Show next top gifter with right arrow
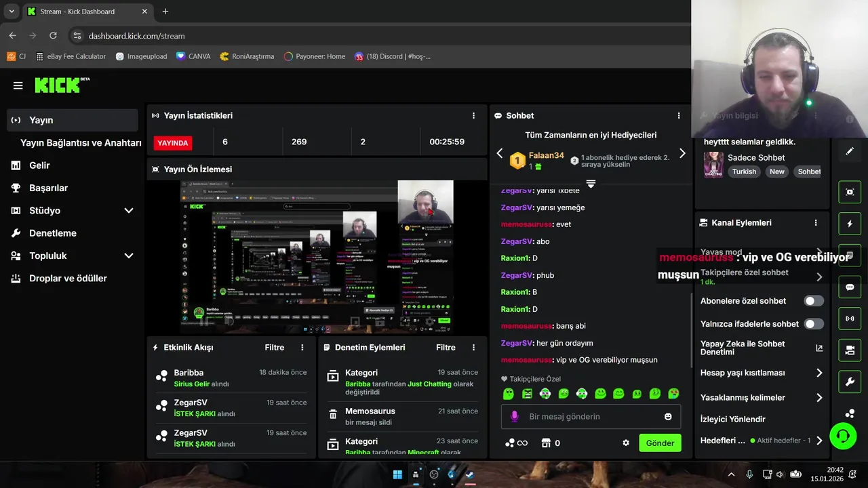 [682, 154]
